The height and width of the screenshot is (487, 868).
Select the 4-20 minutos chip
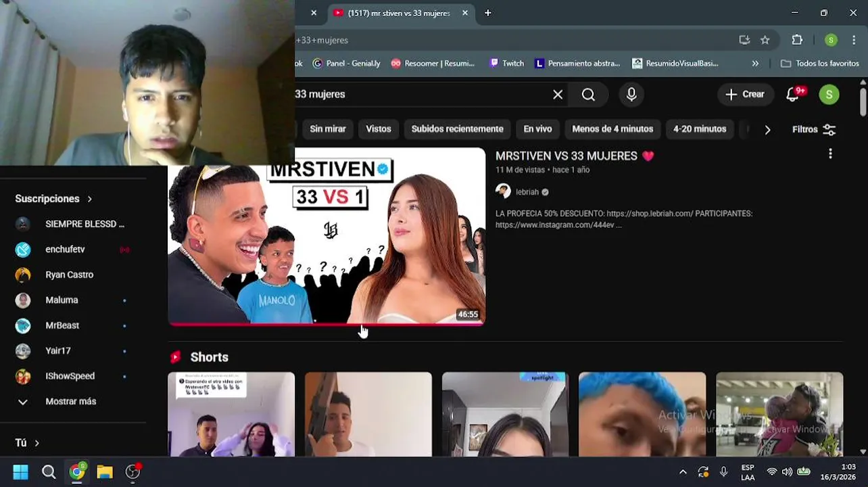[x=700, y=129]
